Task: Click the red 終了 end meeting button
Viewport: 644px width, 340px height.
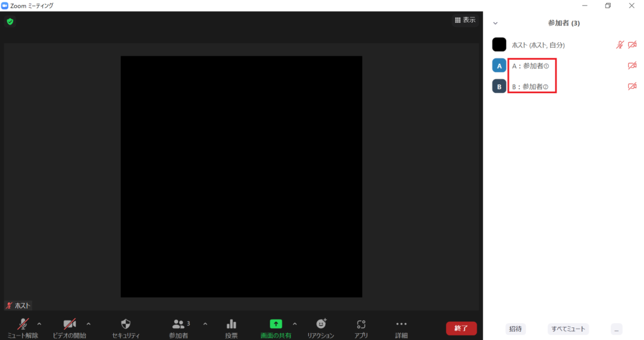Action: (461, 328)
